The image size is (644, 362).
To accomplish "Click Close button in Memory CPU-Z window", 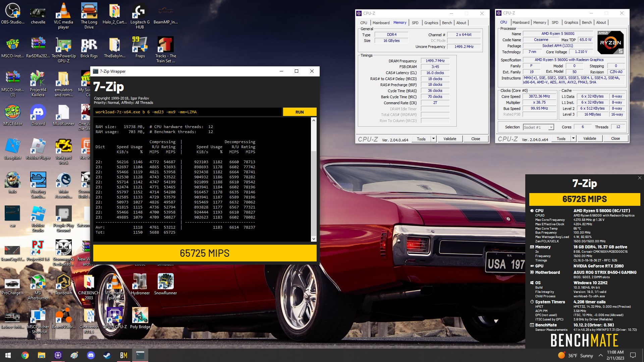I will click(x=475, y=139).
